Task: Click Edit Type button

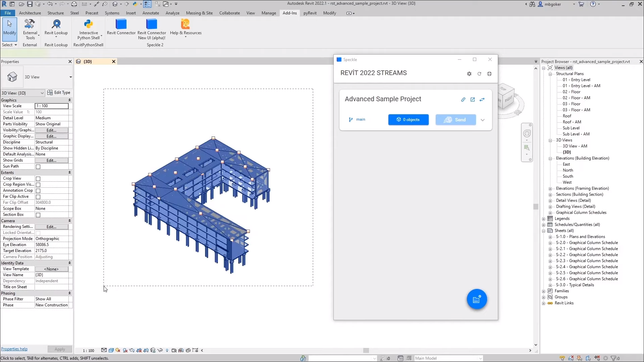Action: [x=59, y=93]
